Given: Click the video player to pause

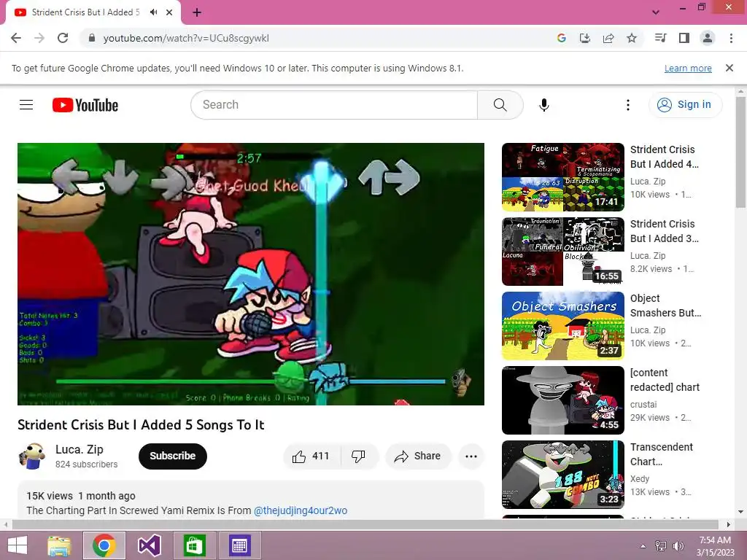Looking at the screenshot, I should tap(251, 274).
